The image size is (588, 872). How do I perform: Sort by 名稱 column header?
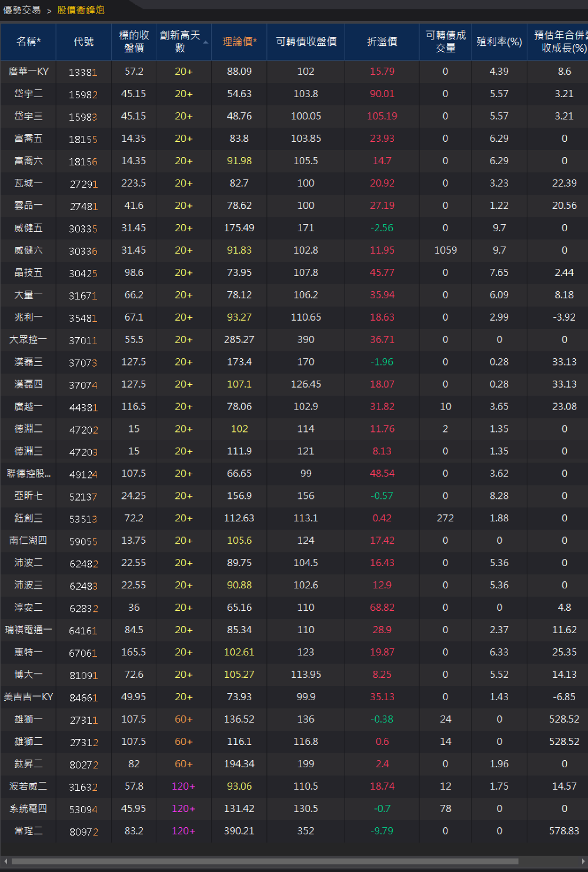coord(28,41)
